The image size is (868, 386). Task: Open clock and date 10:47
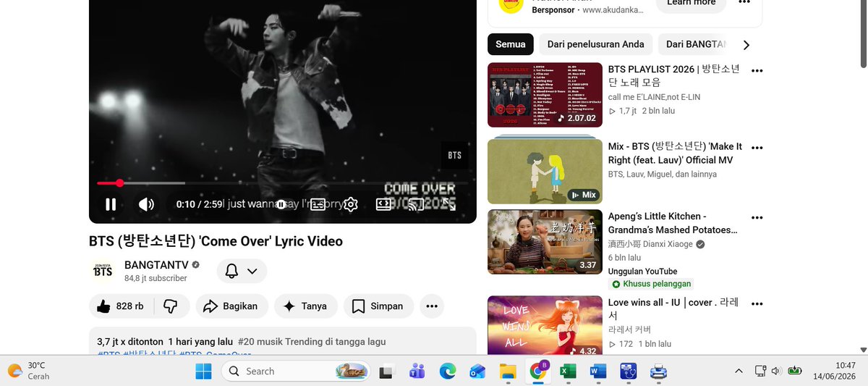point(835,371)
